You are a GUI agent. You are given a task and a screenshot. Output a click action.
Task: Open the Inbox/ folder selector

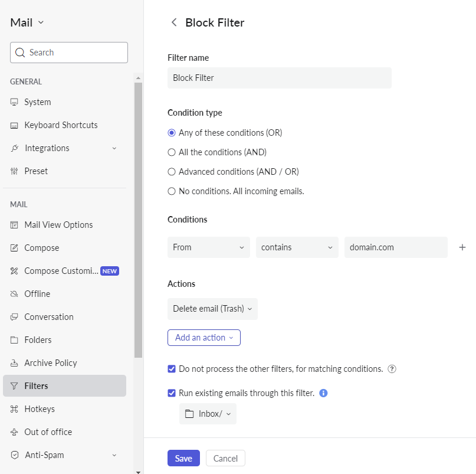(x=208, y=413)
